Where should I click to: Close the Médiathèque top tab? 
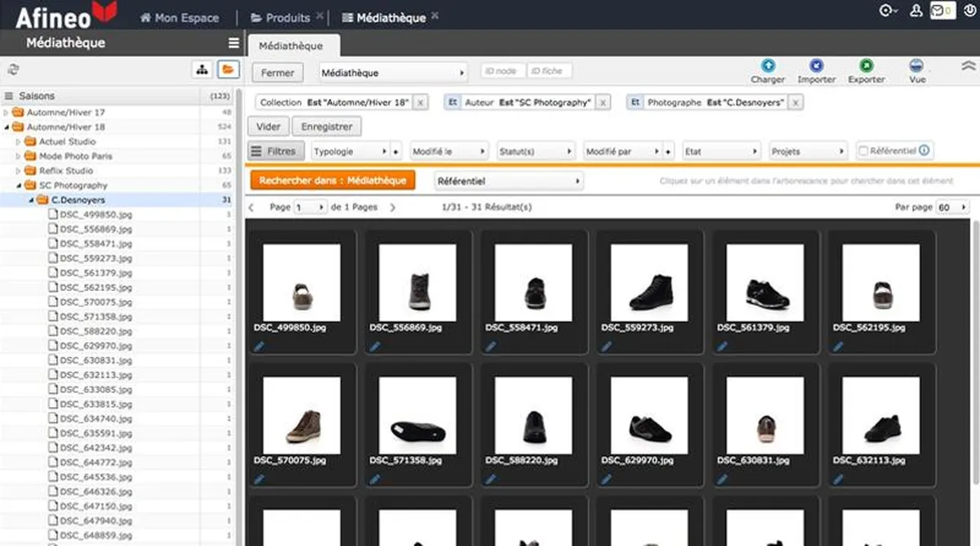pos(435,16)
